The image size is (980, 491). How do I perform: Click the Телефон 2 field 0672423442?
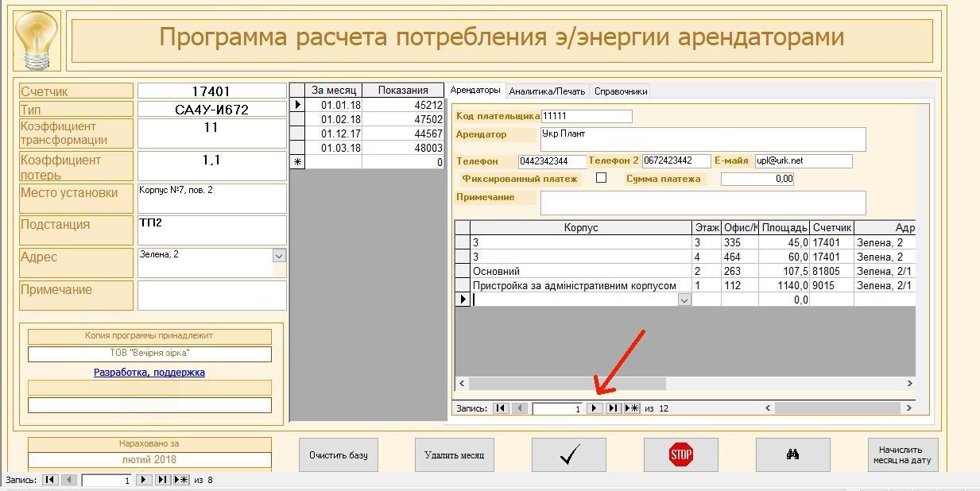tap(676, 161)
